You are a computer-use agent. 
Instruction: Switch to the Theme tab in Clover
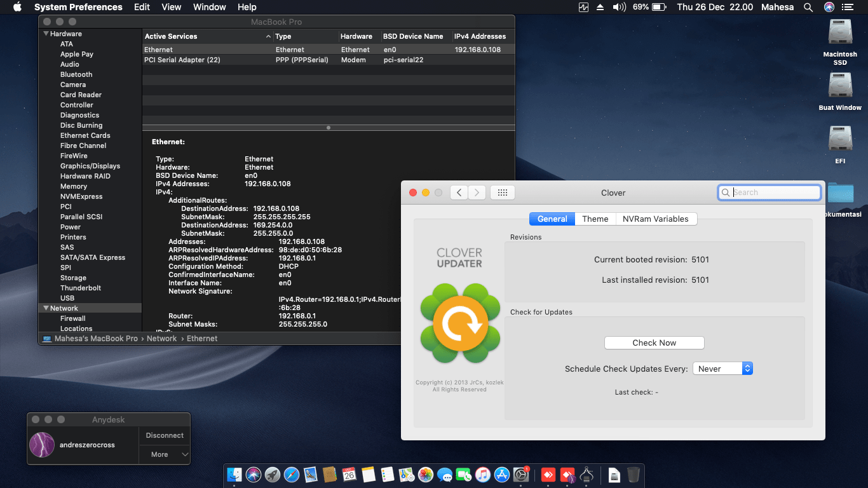click(x=595, y=219)
